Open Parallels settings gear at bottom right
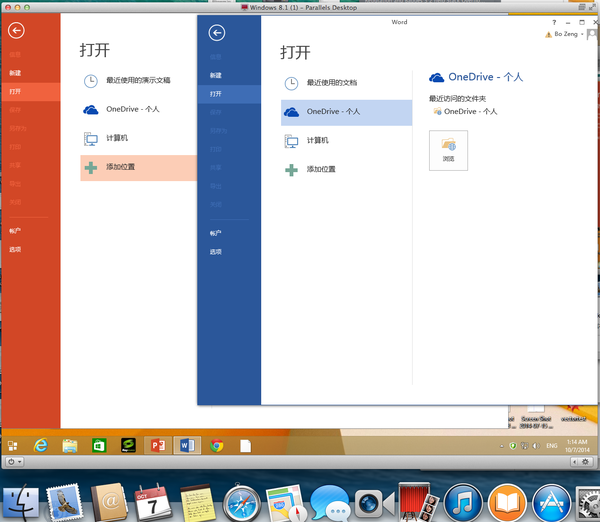 coord(585,462)
